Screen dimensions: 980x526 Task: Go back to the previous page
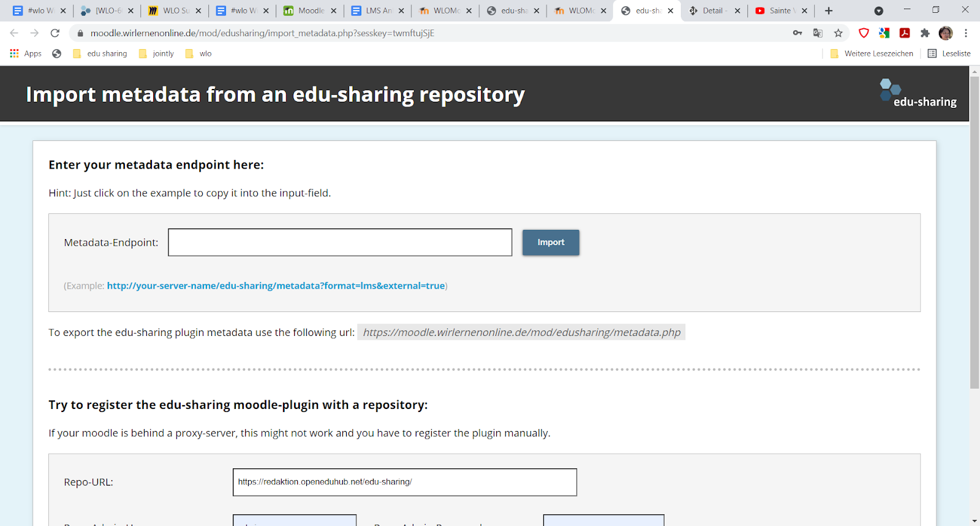click(x=14, y=33)
